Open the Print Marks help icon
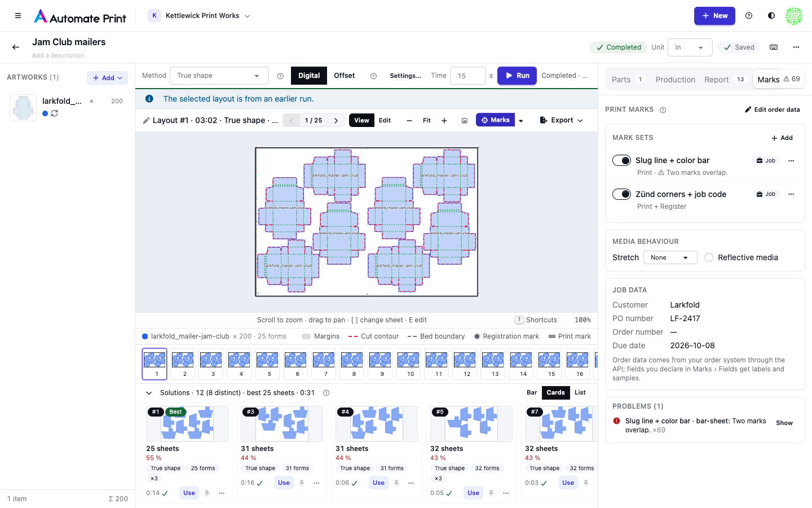The image size is (812, 508). [663, 110]
